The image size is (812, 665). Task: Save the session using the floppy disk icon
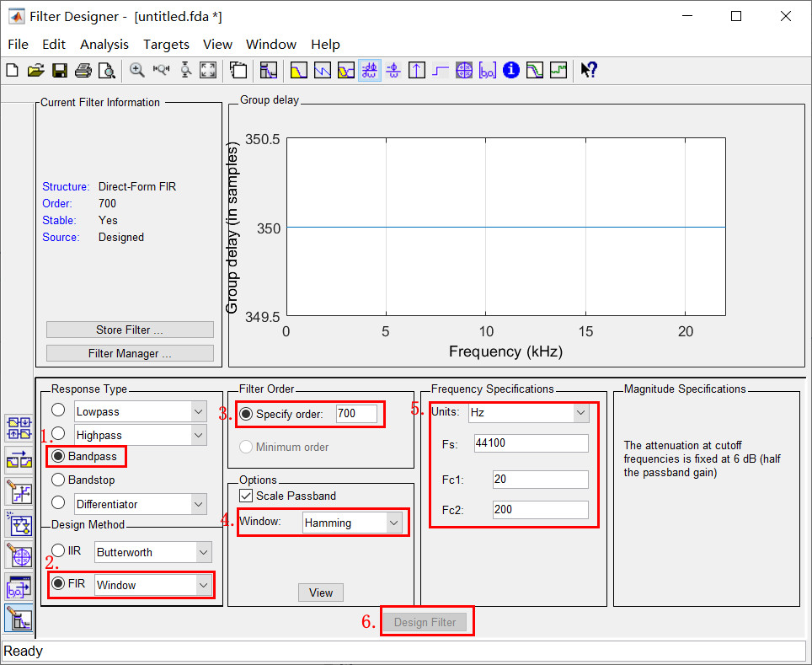tap(60, 70)
